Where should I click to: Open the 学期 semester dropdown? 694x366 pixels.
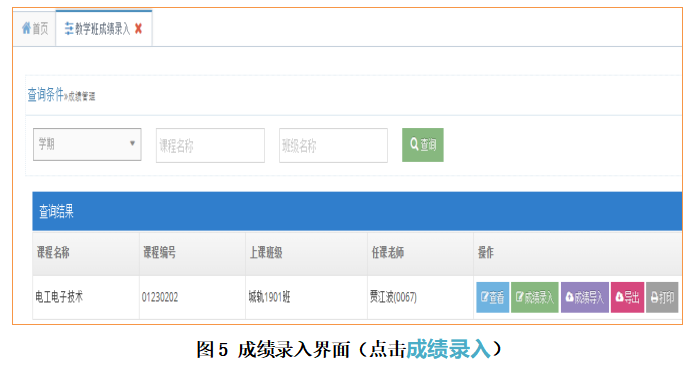coord(87,144)
